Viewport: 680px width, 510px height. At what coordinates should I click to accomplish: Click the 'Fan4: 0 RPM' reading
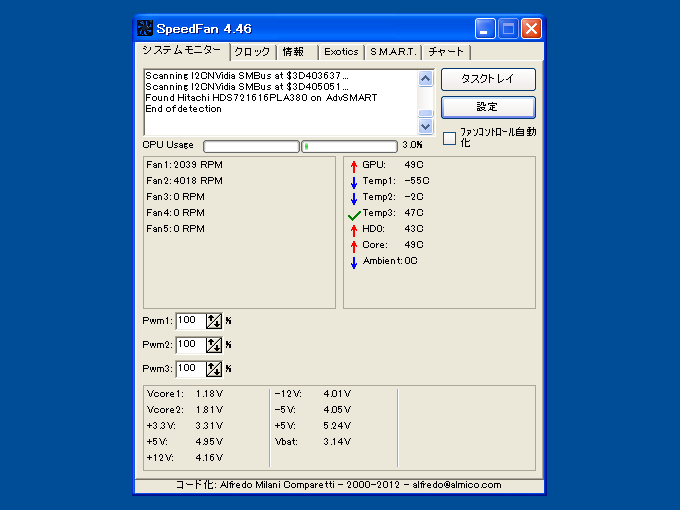(x=175, y=213)
